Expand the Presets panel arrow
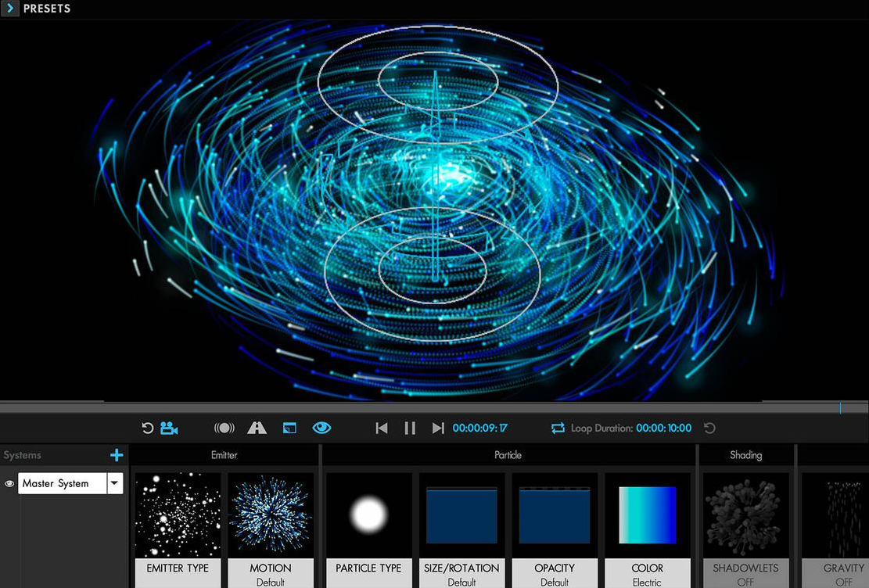 [10, 9]
